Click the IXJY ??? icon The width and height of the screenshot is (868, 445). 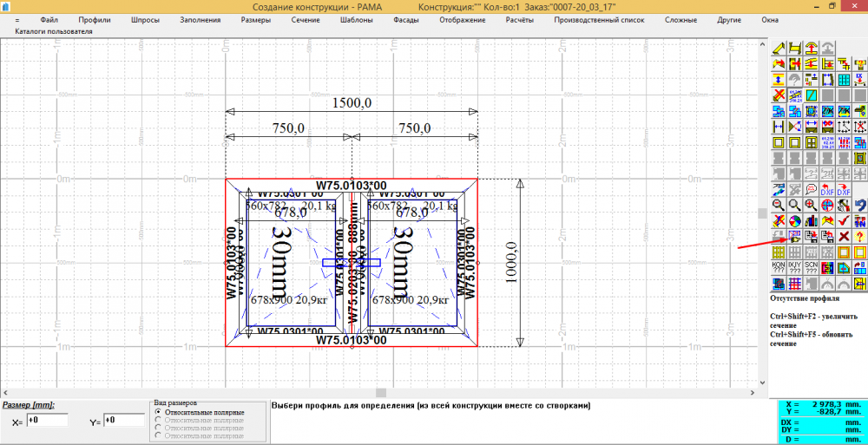[795, 267]
